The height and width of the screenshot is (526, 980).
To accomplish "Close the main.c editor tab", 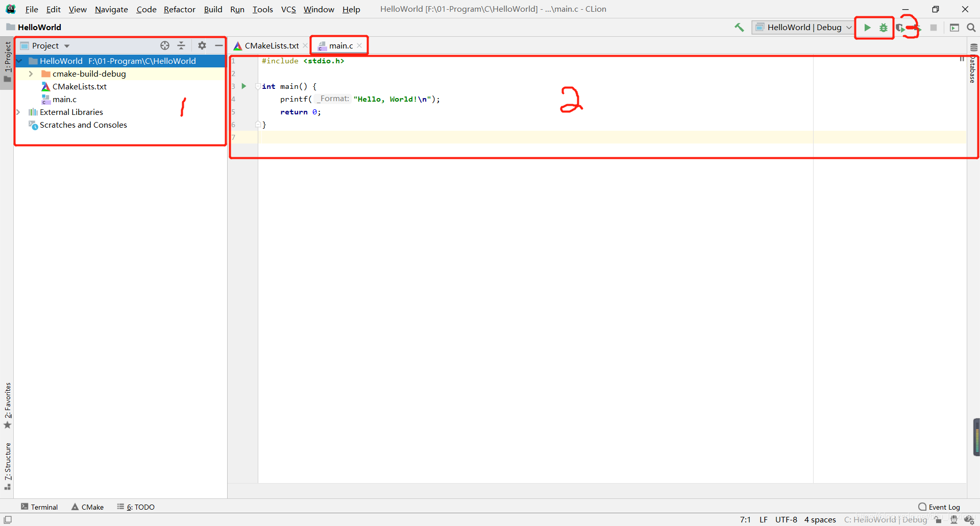I will [359, 45].
